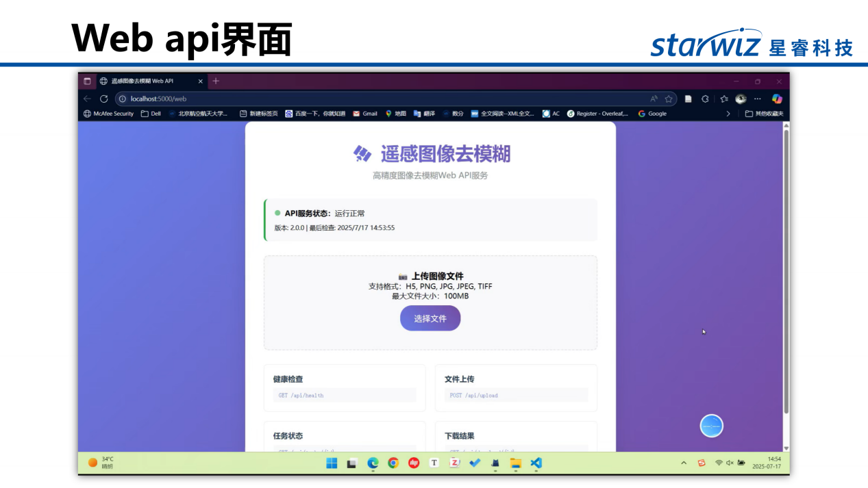Open a new tab with the plus button
The width and height of the screenshot is (868, 488).
[216, 81]
